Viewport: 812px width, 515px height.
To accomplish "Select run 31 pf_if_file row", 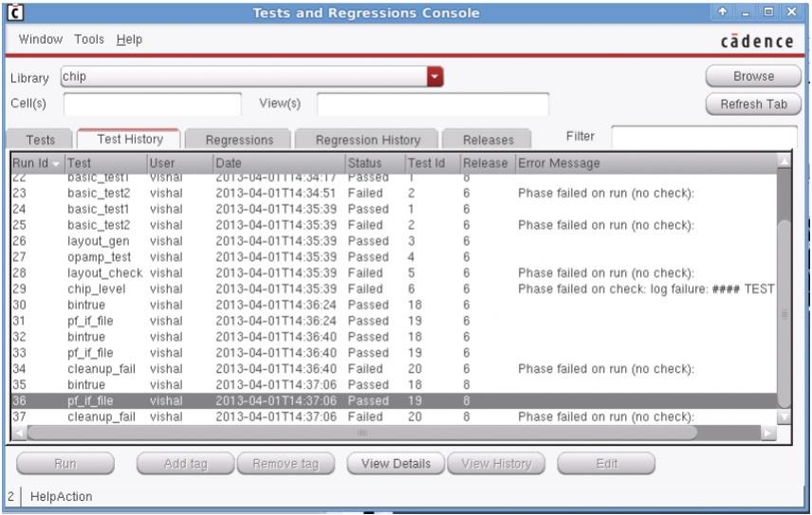I will (394, 321).
